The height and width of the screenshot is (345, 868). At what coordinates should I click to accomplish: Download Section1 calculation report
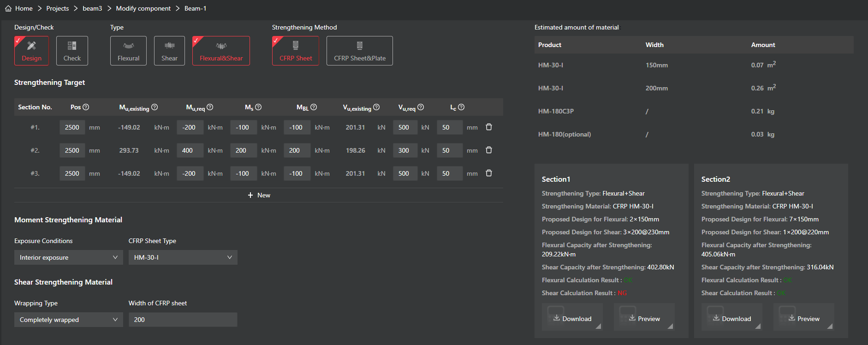coord(572,319)
